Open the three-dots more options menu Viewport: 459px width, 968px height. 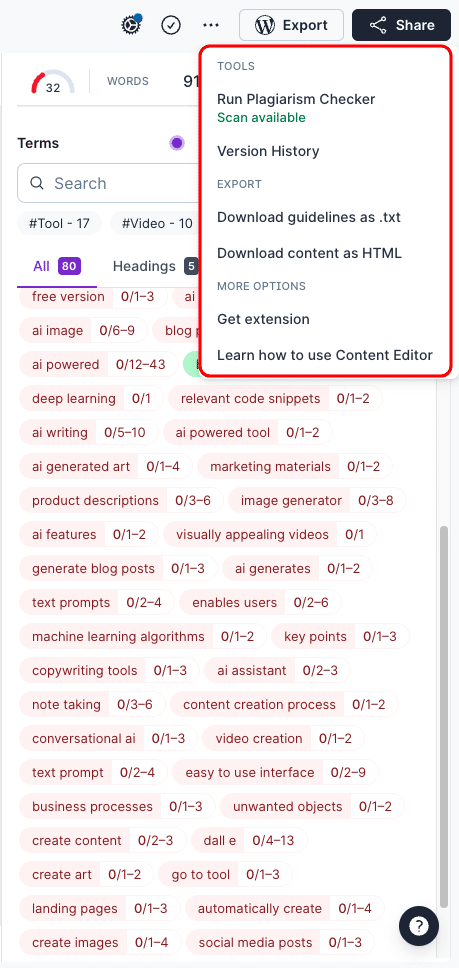click(211, 25)
